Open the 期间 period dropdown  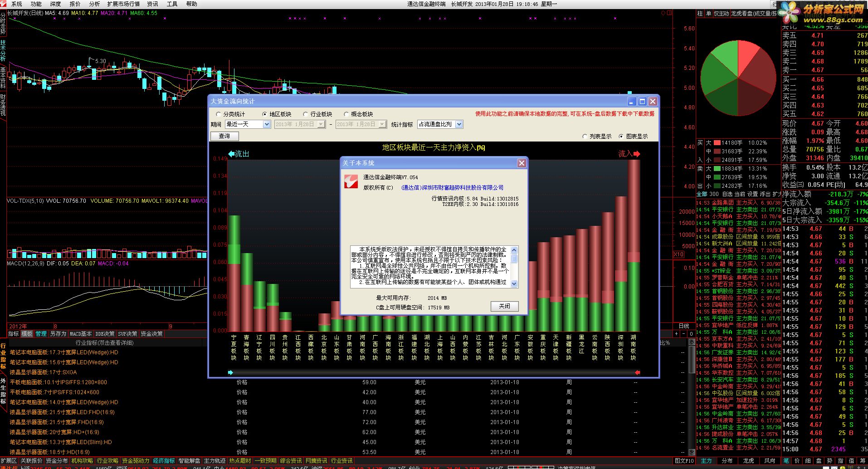click(x=267, y=124)
